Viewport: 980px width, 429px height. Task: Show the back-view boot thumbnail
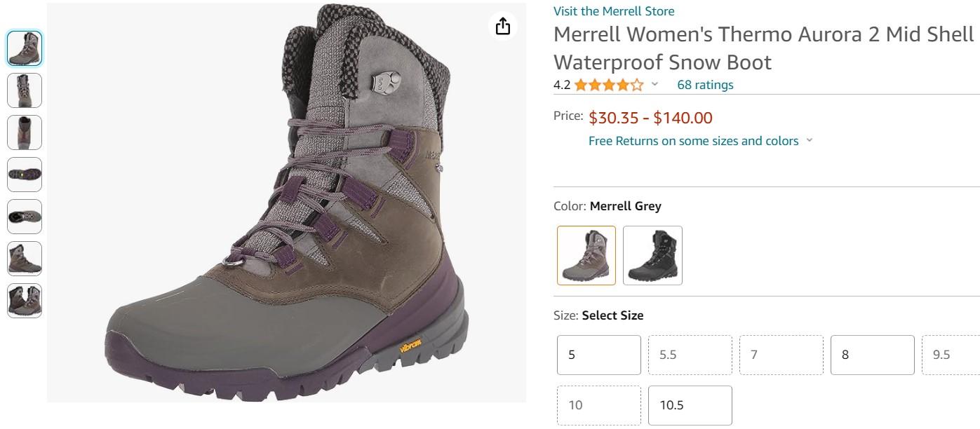(25, 132)
